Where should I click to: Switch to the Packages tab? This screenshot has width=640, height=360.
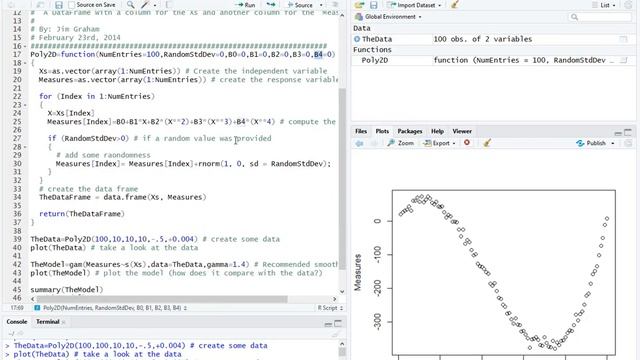click(409, 131)
